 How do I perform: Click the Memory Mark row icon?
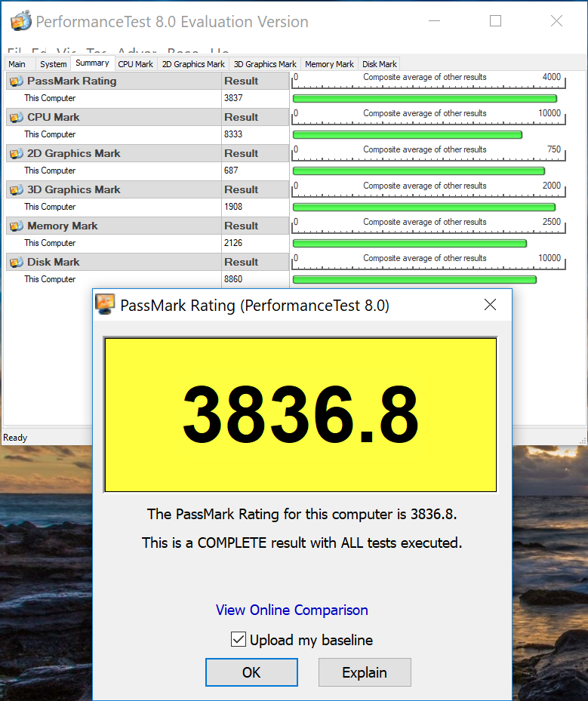tap(17, 226)
